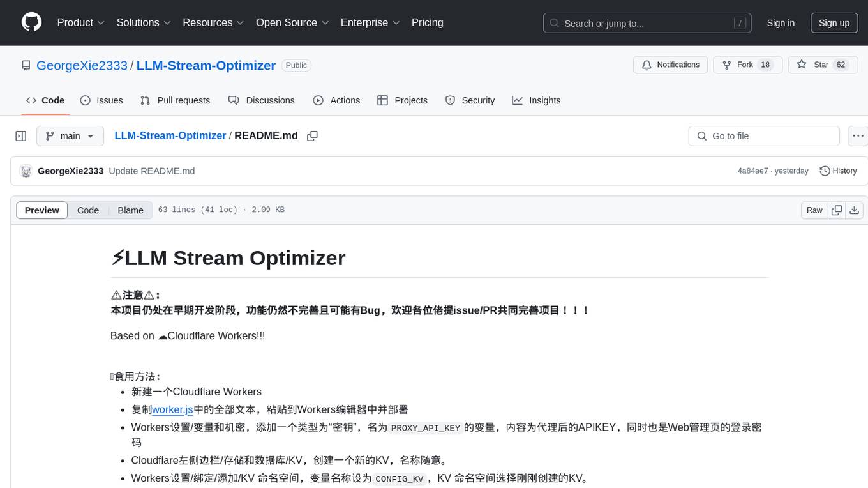Open GeorgeXie2333 avatar image

tap(26, 171)
